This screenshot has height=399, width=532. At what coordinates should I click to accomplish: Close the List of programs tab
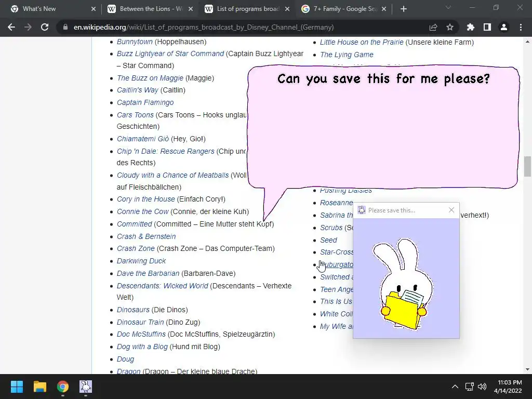(x=287, y=9)
